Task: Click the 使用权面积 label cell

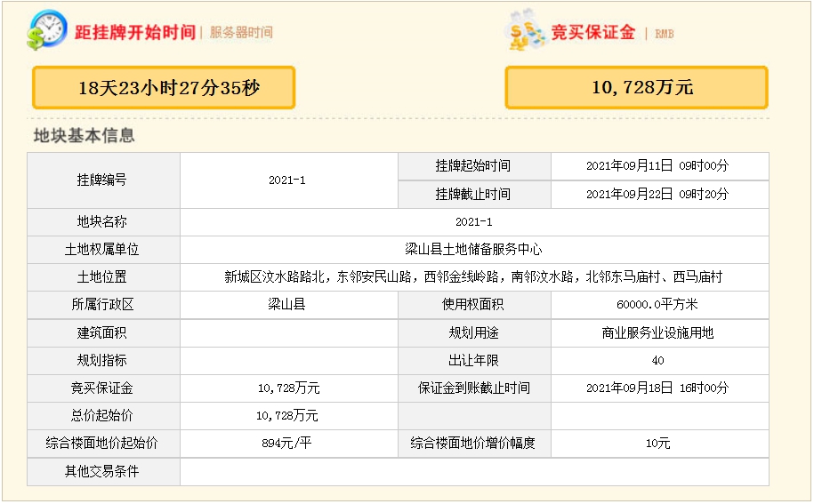Action: click(474, 305)
